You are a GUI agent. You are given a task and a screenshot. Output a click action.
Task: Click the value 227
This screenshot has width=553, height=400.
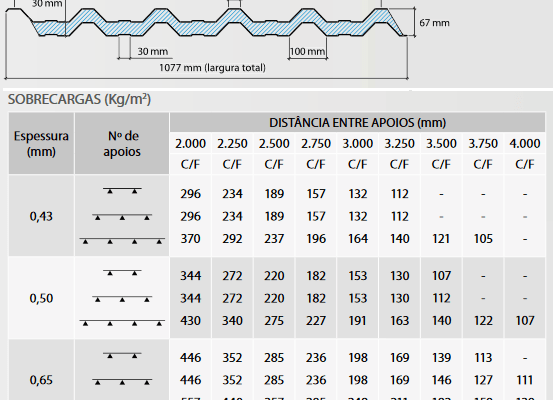click(316, 321)
